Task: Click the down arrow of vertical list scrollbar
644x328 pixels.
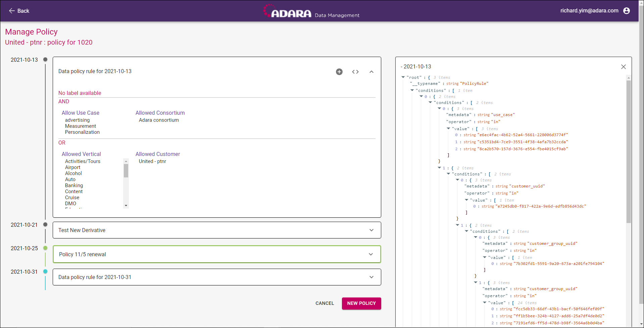Action: (x=126, y=206)
